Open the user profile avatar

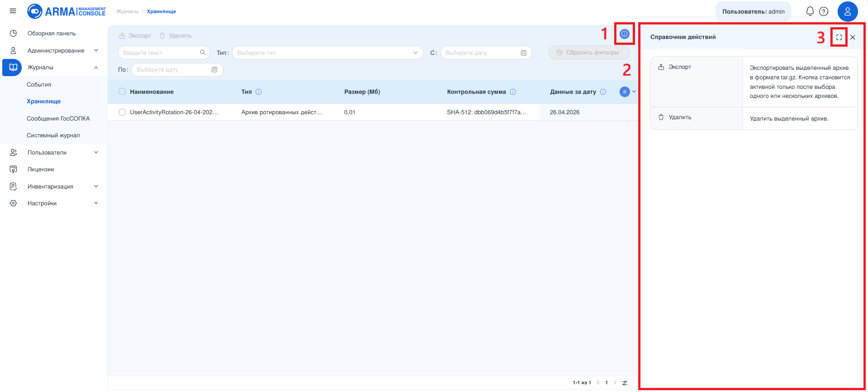pyautogui.click(x=848, y=11)
